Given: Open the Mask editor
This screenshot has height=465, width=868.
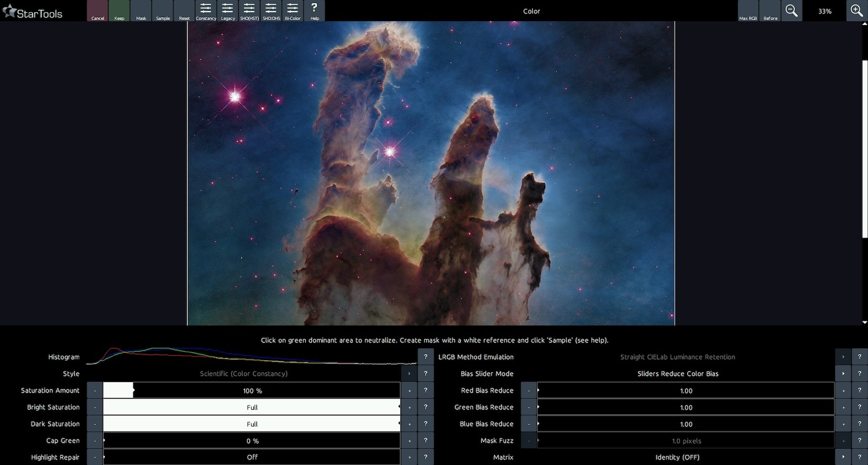Looking at the screenshot, I should (x=140, y=10).
